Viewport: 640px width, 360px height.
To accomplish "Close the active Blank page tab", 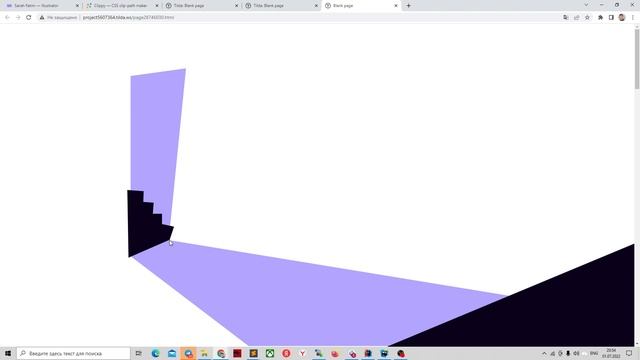I will point(396,6).
